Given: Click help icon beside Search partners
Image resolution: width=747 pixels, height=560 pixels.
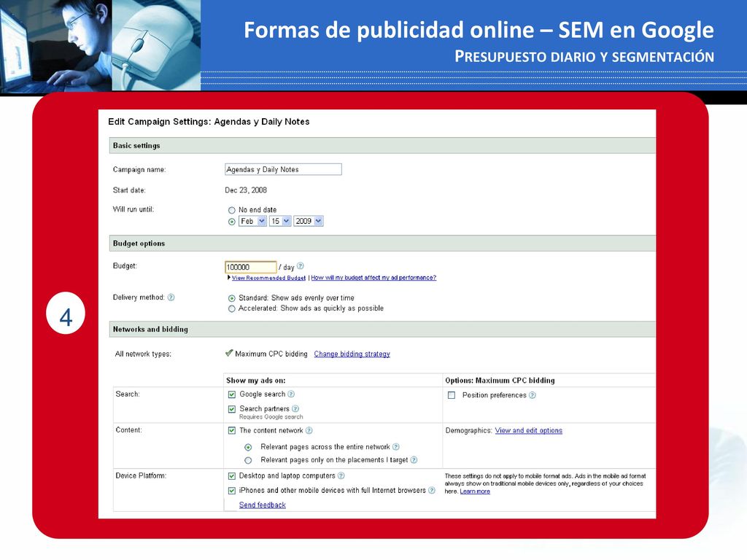Looking at the screenshot, I should tap(295, 408).
